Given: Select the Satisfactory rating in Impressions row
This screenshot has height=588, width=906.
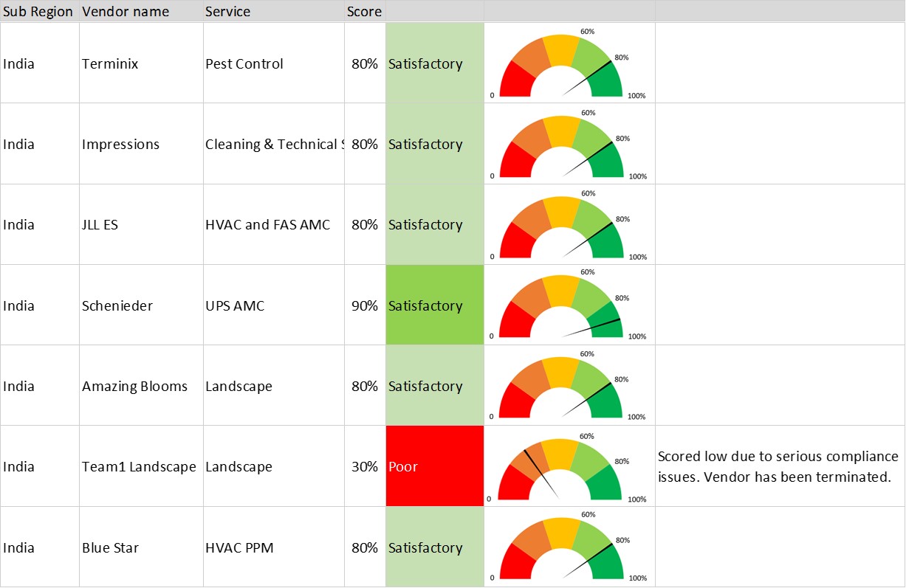Looking at the screenshot, I should click(434, 144).
